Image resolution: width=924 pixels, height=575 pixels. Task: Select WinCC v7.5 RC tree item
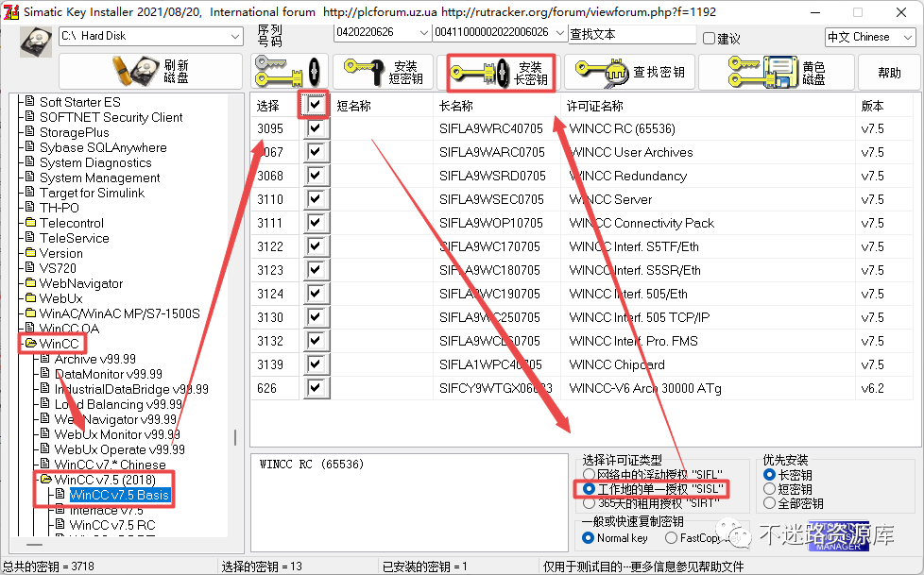coord(112,525)
